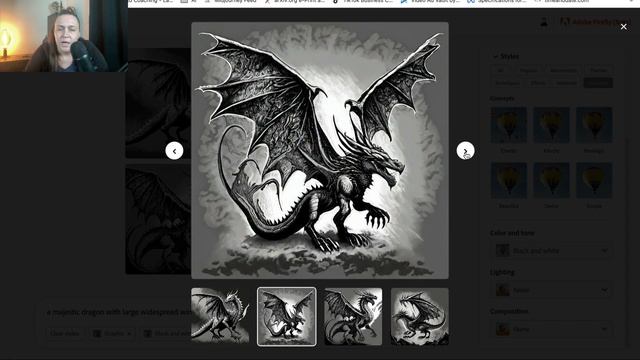The width and height of the screenshot is (640, 360).
Task: Click the large dragon preview image
Action: coord(320,151)
